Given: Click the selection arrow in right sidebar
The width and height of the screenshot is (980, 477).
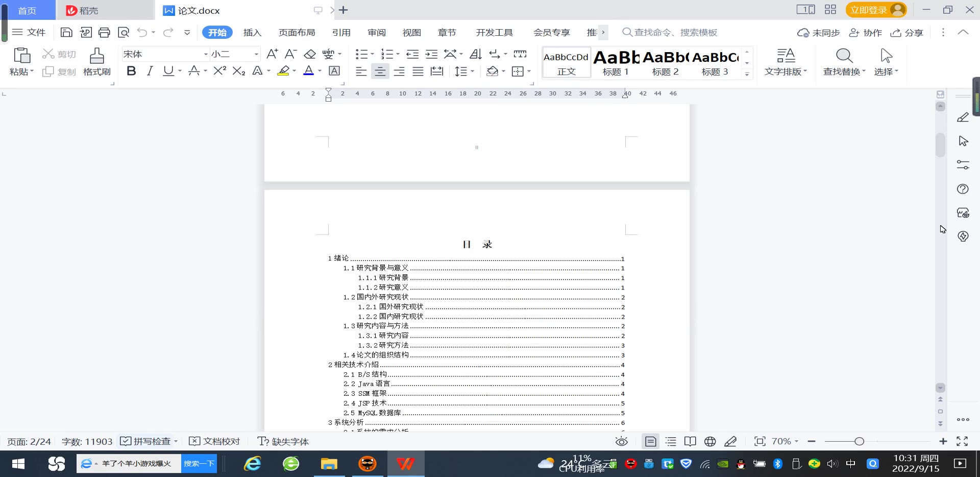Looking at the screenshot, I should [963, 141].
